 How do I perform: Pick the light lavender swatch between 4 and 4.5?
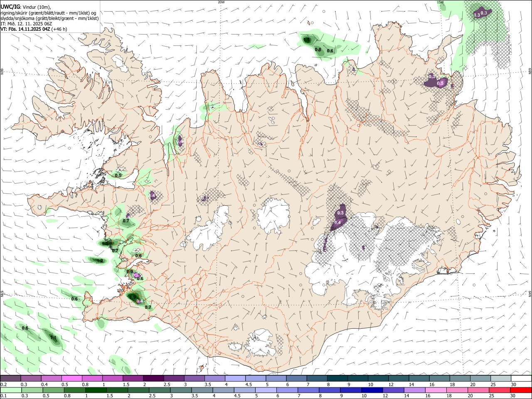coord(234,378)
